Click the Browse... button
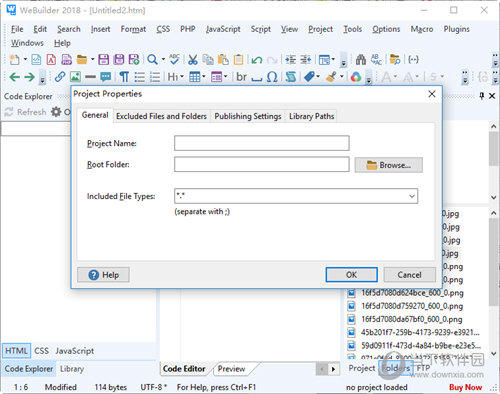The height and width of the screenshot is (394, 500). point(389,165)
